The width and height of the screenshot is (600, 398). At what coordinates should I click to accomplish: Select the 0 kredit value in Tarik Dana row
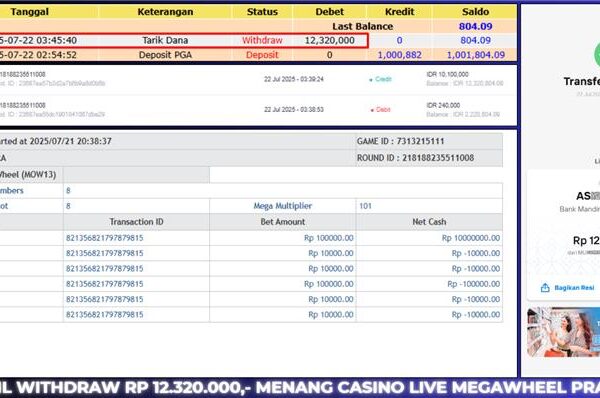[x=399, y=40]
